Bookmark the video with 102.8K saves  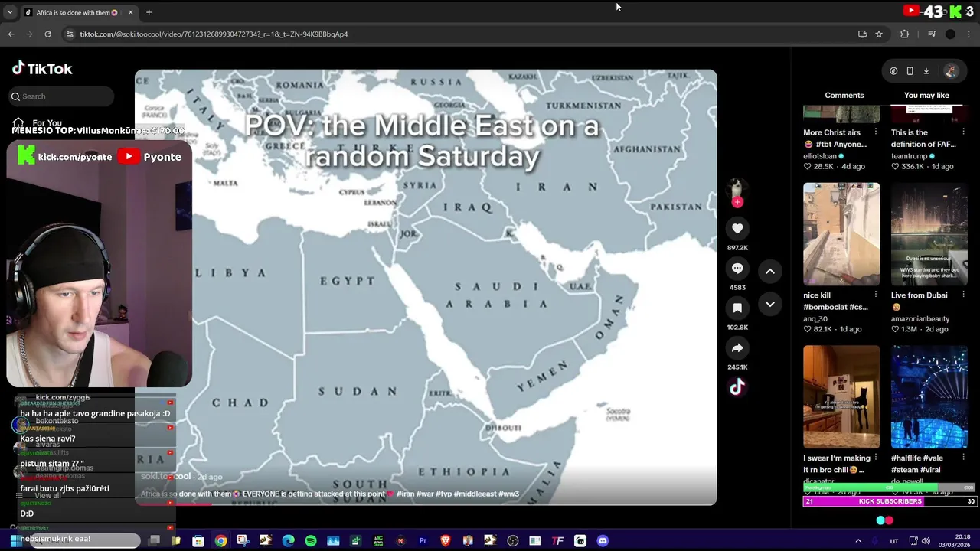pyautogui.click(x=737, y=308)
